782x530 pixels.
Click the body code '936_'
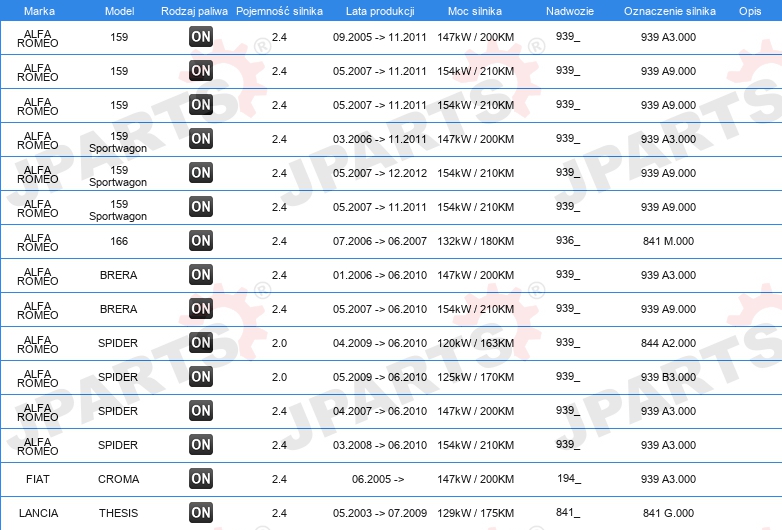tap(568, 240)
